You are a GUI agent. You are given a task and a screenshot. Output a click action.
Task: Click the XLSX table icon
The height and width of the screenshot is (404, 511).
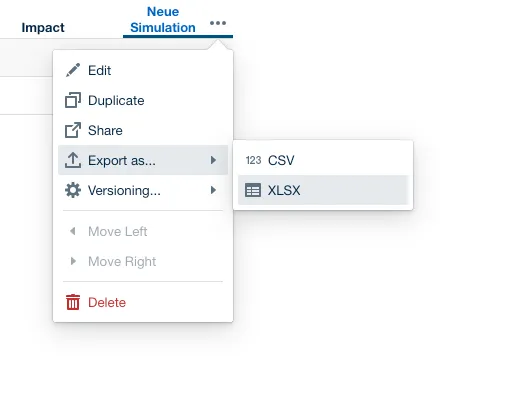point(253,190)
